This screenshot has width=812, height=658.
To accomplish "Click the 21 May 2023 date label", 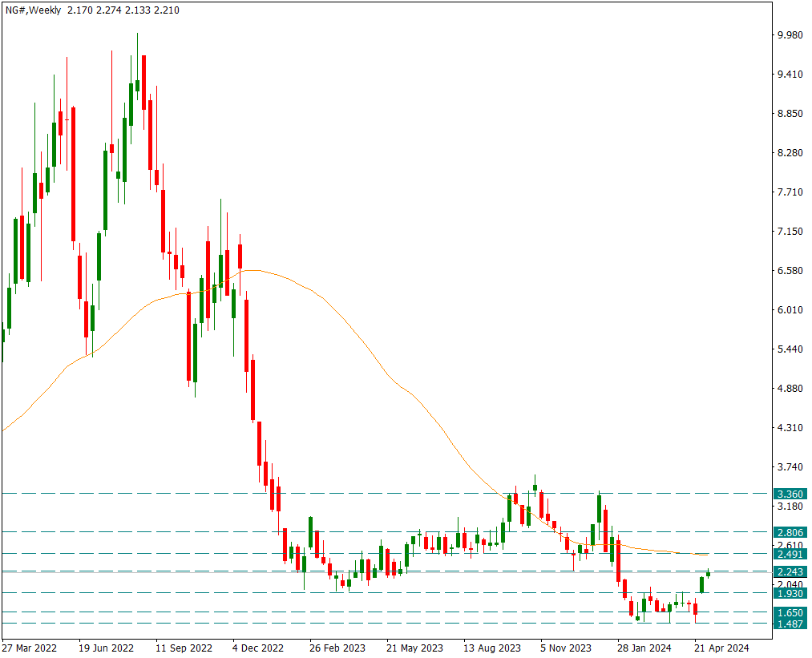I will (414, 648).
